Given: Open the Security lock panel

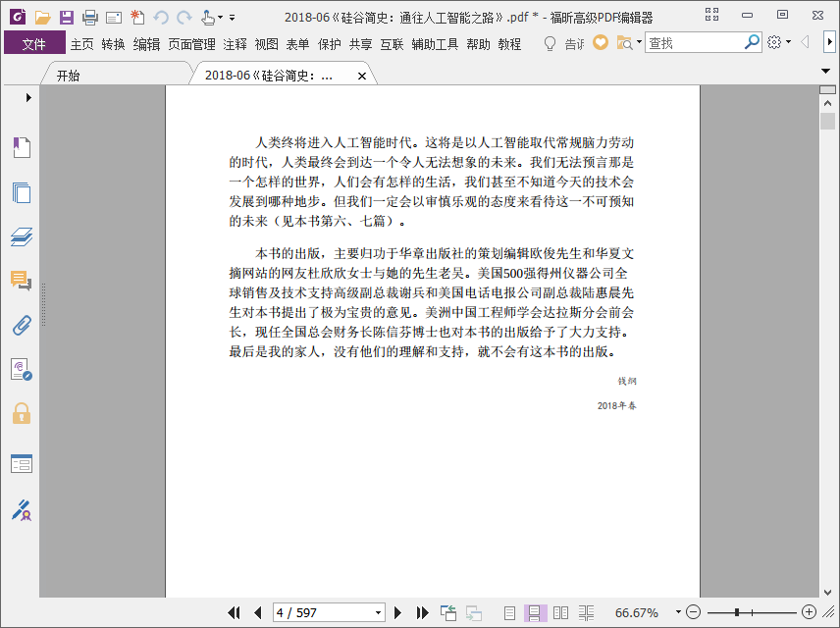Looking at the screenshot, I should tap(22, 414).
